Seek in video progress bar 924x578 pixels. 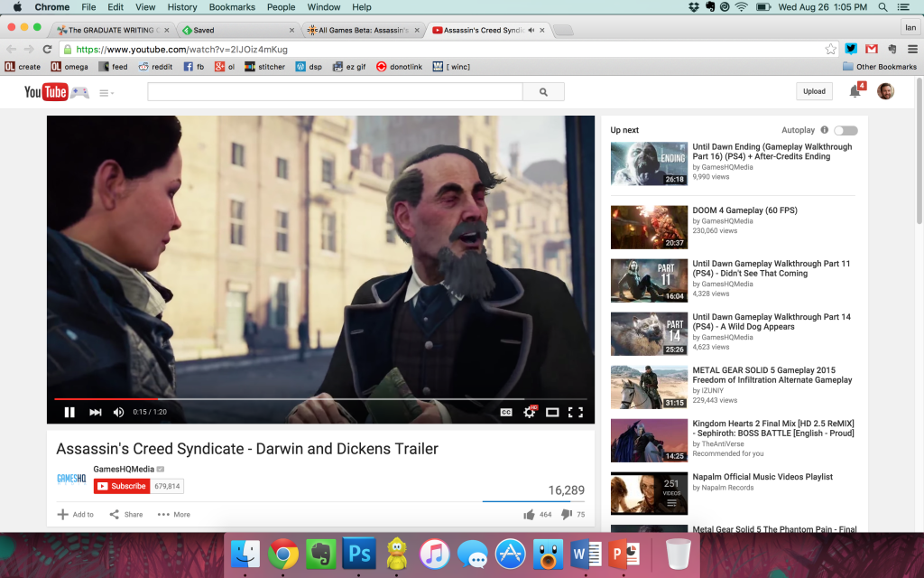click(320, 399)
